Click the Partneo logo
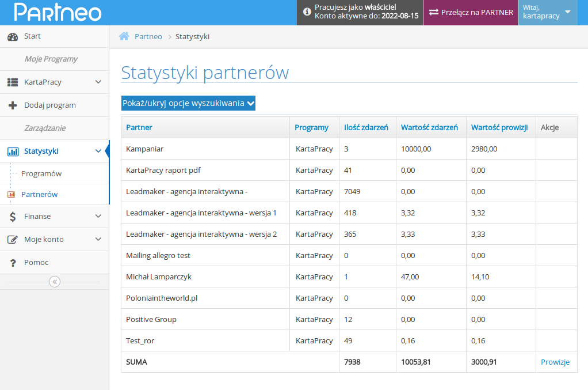Image resolution: width=588 pixels, height=390 pixels. pos(58,12)
